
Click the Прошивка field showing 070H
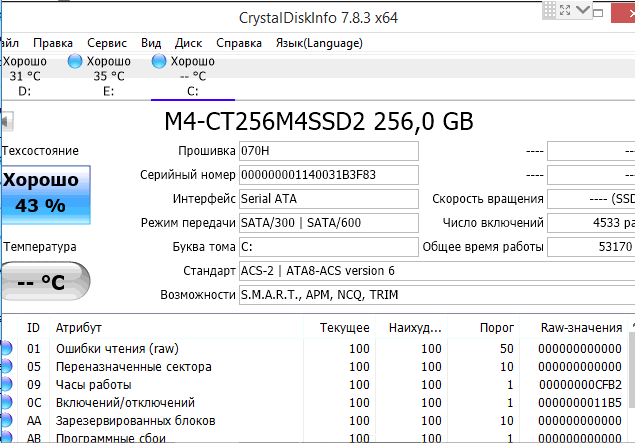point(329,151)
